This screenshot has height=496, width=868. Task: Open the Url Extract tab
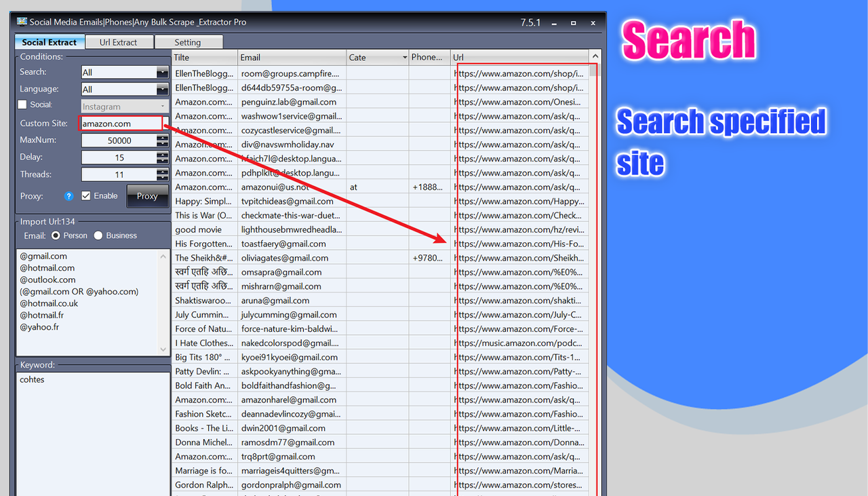(119, 42)
